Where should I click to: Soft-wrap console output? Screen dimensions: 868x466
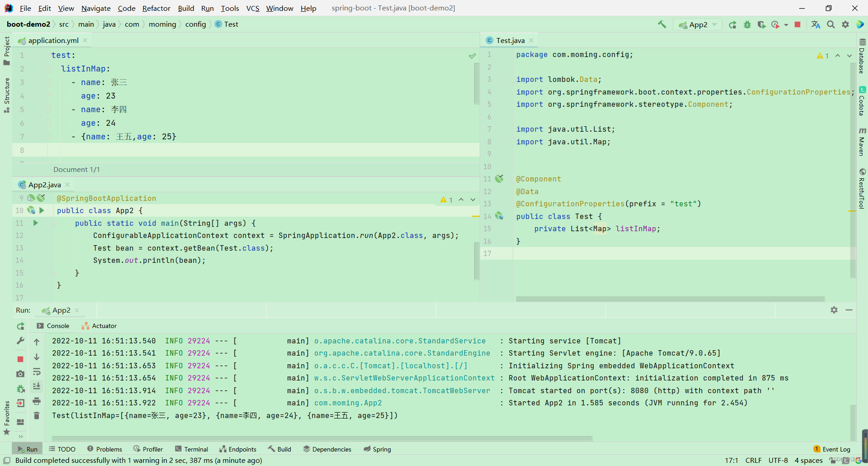(x=37, y=372)
